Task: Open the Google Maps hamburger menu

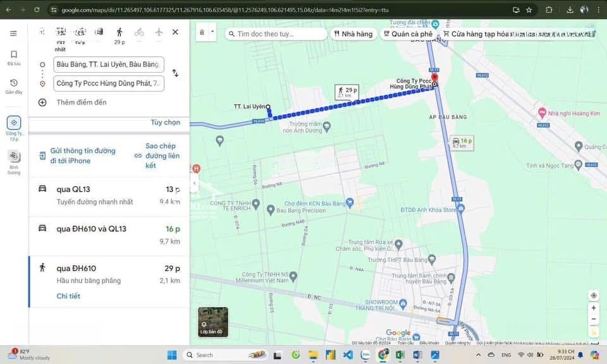Action: (x=13, y=33)
